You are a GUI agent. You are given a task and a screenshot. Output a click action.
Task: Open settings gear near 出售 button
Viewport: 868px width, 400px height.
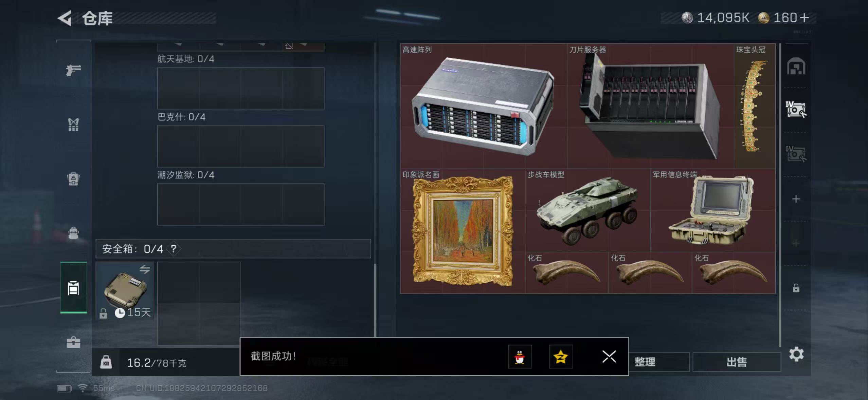[x=796, y=354]
